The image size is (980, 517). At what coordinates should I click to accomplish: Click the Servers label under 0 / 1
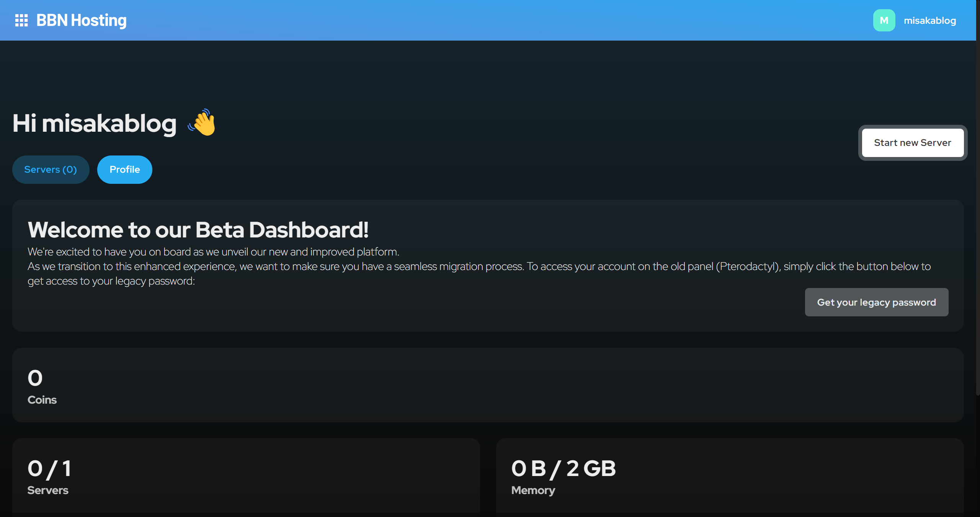(48, 490)
